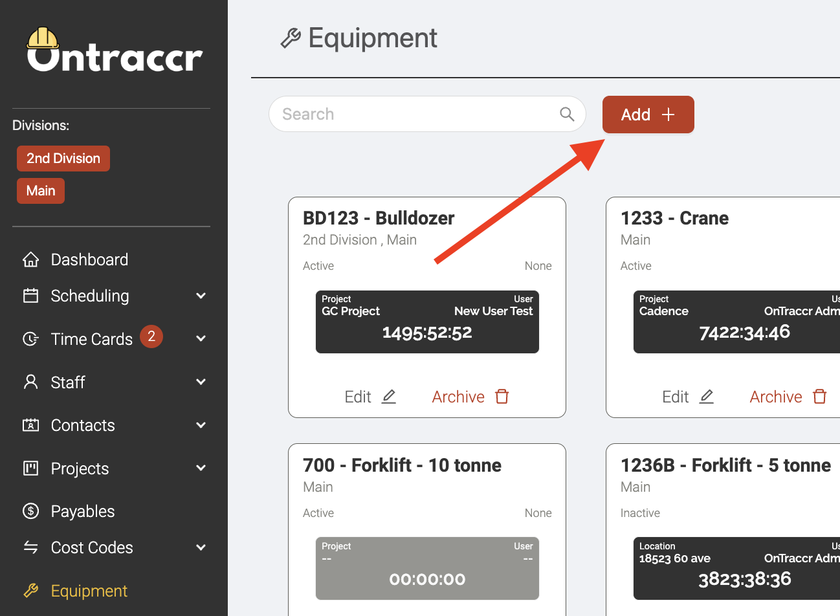
Task: Expand the Staff menu chevron
Action: [201, 382]
